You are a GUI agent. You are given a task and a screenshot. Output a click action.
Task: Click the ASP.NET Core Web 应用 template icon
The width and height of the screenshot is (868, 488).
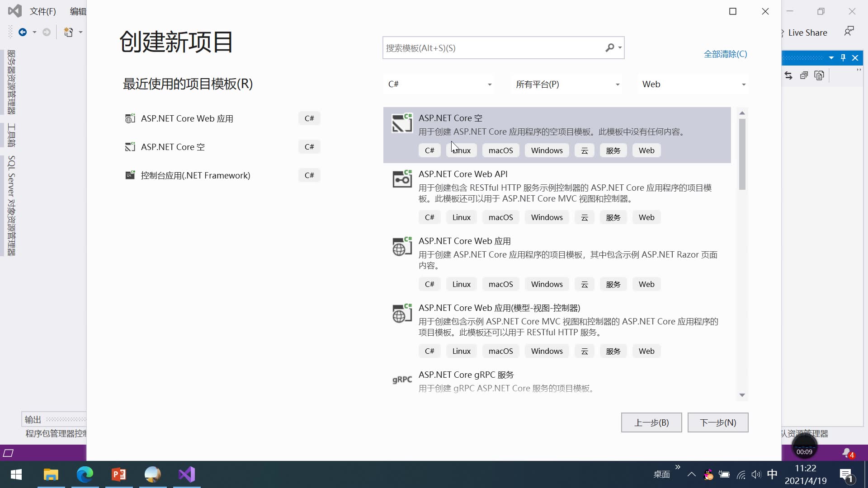coord(402,246)
